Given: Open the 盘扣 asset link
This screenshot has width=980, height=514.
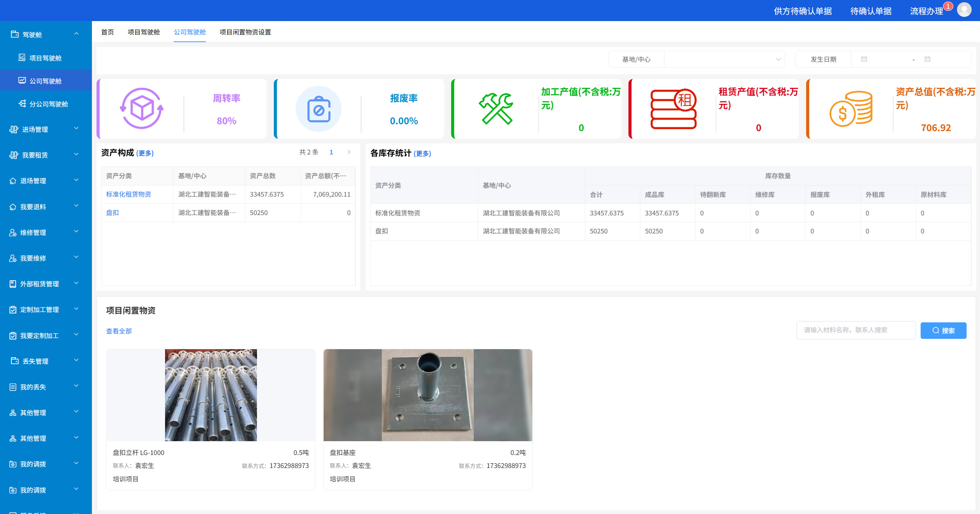Looking at the screenshot, I should (112, 213).
